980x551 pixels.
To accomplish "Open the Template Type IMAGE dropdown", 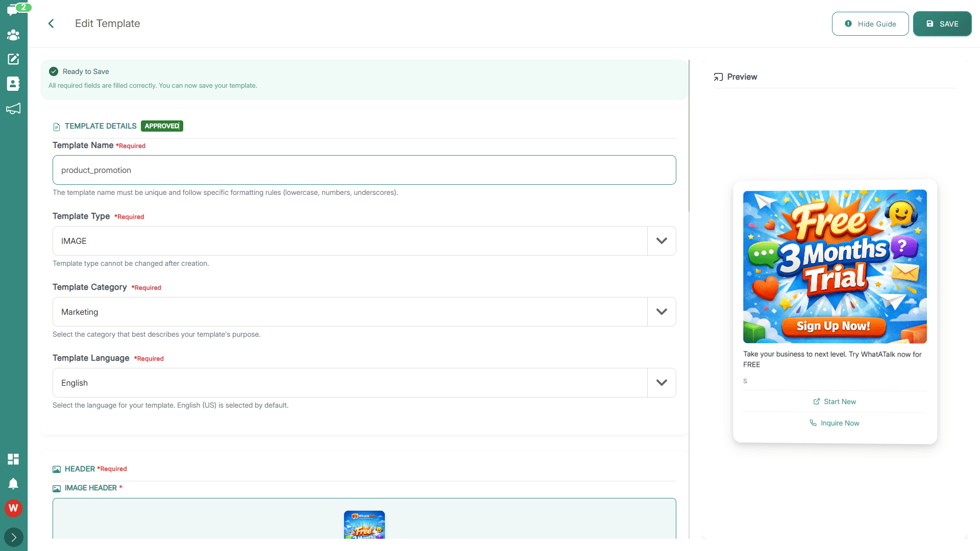I will pos(364,241).
